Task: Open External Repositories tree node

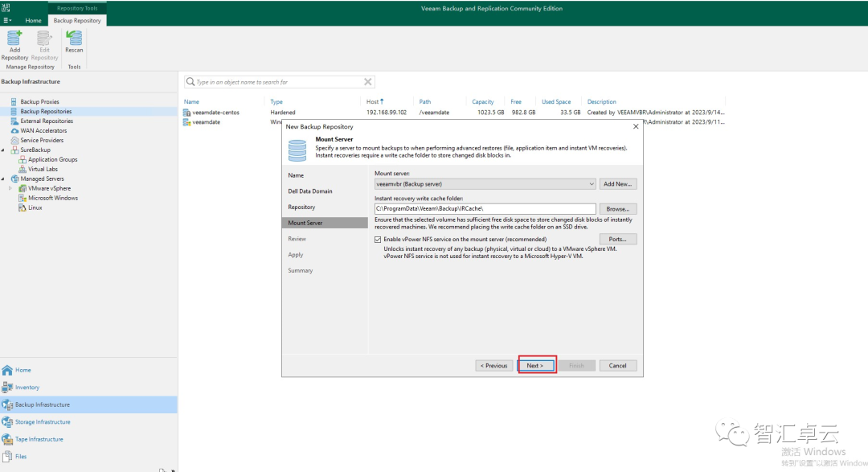Action: 47,121
